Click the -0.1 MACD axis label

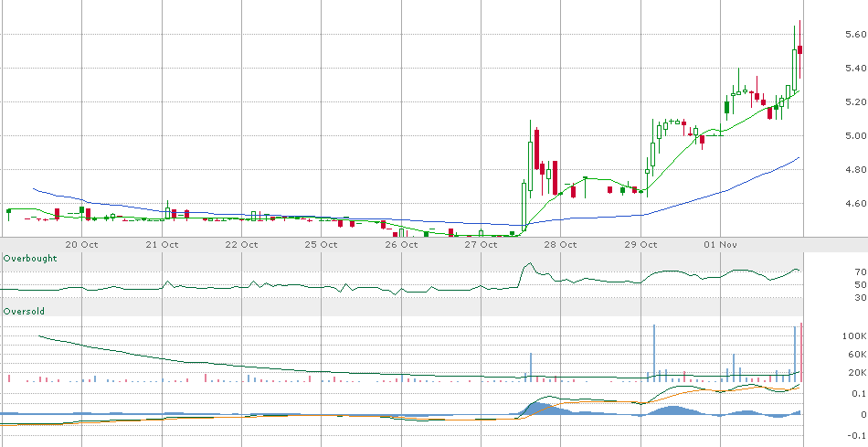[x=857, y=436]
